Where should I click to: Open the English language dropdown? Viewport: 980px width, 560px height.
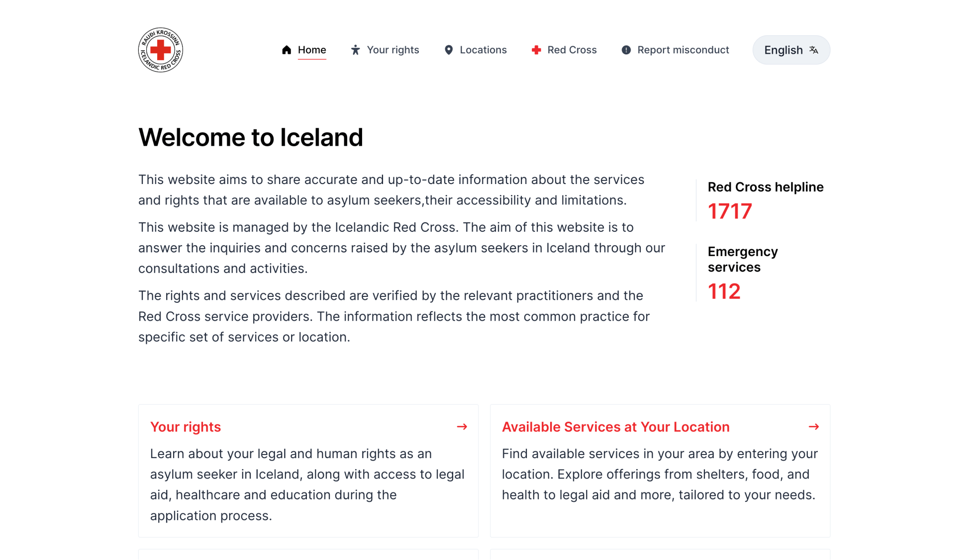(x=791, y=50)
